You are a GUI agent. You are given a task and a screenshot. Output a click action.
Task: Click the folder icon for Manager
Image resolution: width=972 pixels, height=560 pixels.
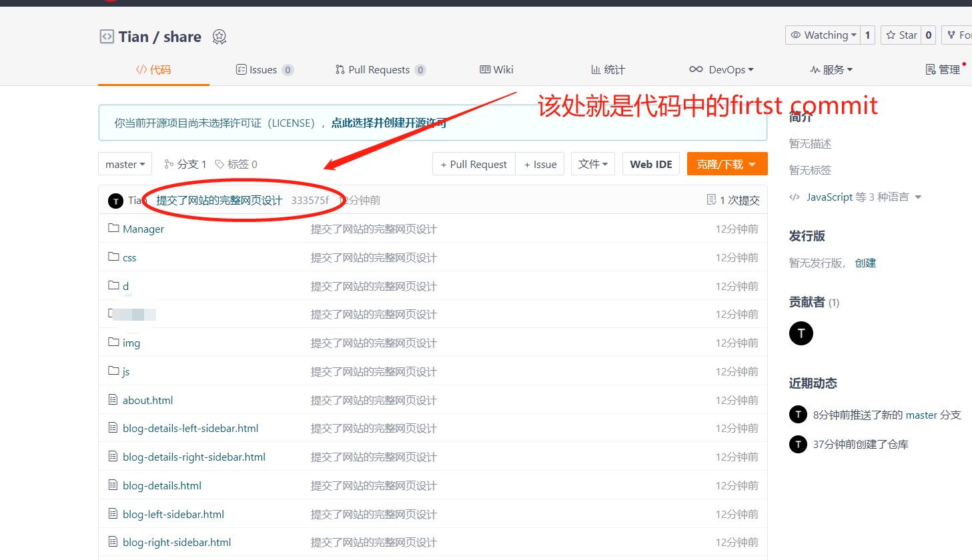click(x=113, y=228)
